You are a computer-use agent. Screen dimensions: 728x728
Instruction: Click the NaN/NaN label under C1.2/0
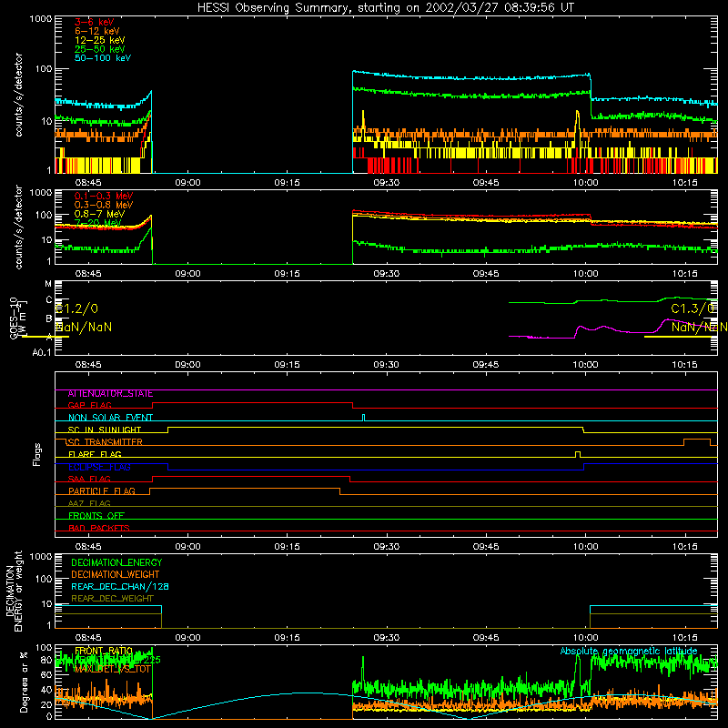(84, 328)
